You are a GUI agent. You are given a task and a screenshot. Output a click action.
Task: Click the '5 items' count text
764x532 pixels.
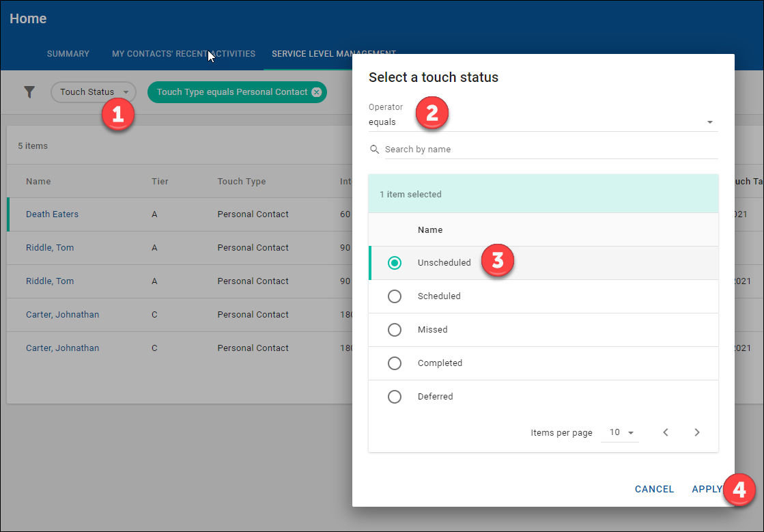[x=33, y=145]
